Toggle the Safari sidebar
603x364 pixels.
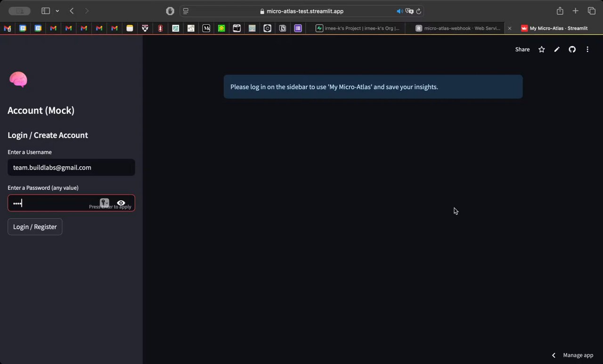coord(46,11)
